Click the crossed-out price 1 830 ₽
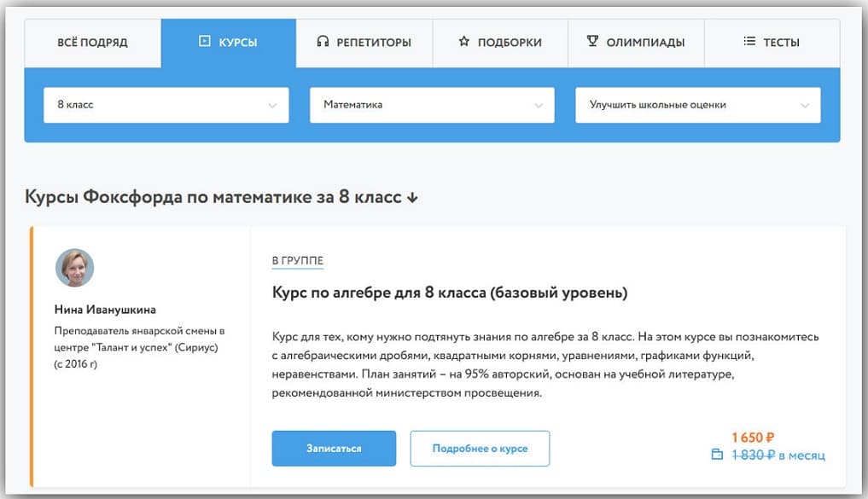This screenshot has width=868, height=499. 754,455
